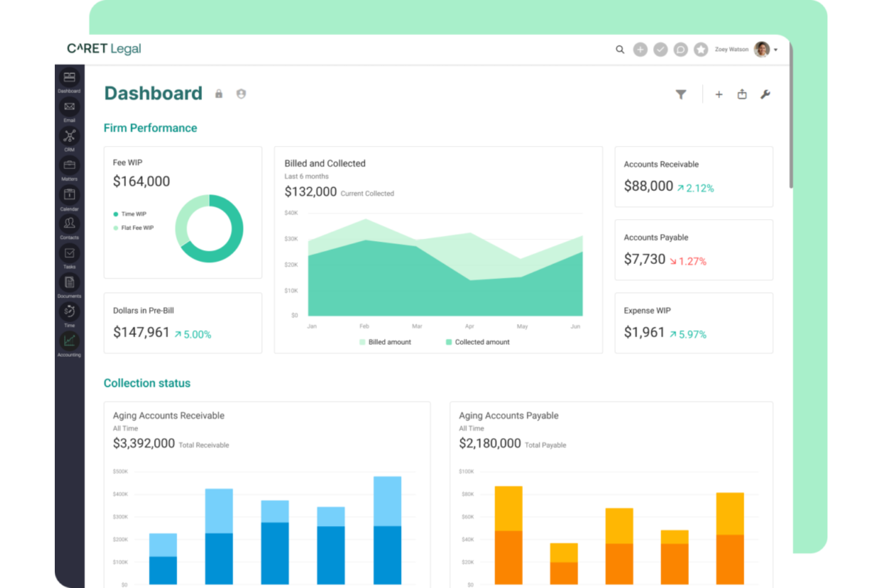Launch the Time tracking section
Viewport: 882px width, 588px height.
coord(69,312)
